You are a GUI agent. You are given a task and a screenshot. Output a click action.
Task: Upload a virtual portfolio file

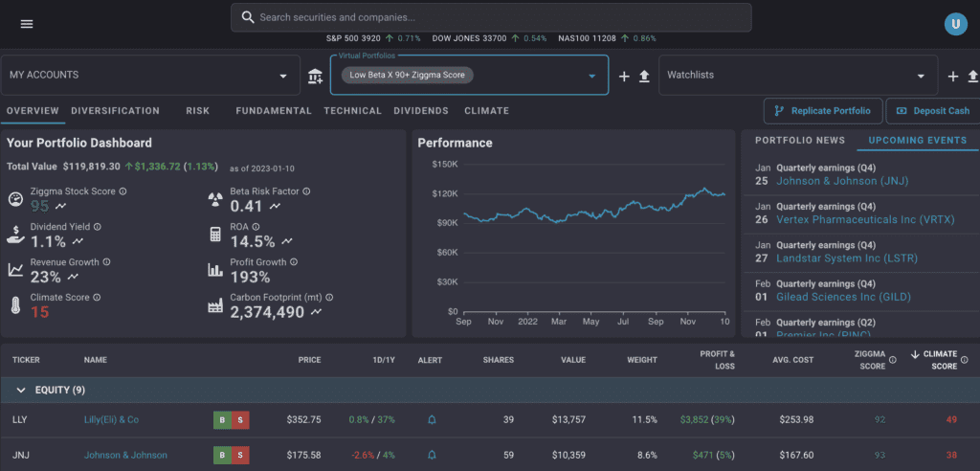click(644, 77)
